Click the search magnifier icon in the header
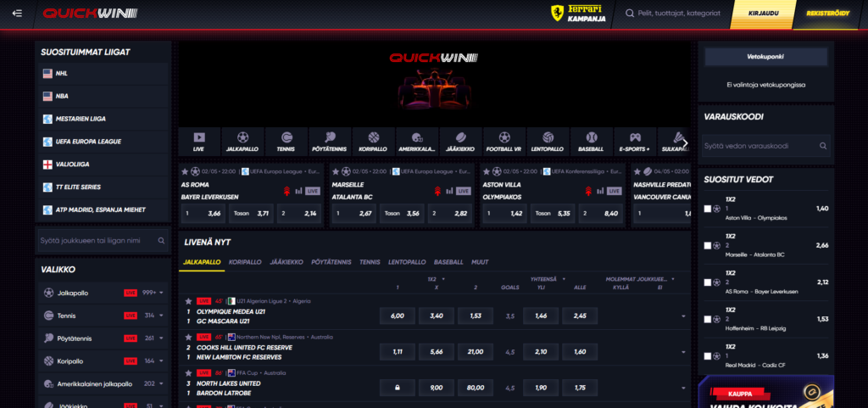The height and width of the screenshot is (408, 868). coord(630,14)
